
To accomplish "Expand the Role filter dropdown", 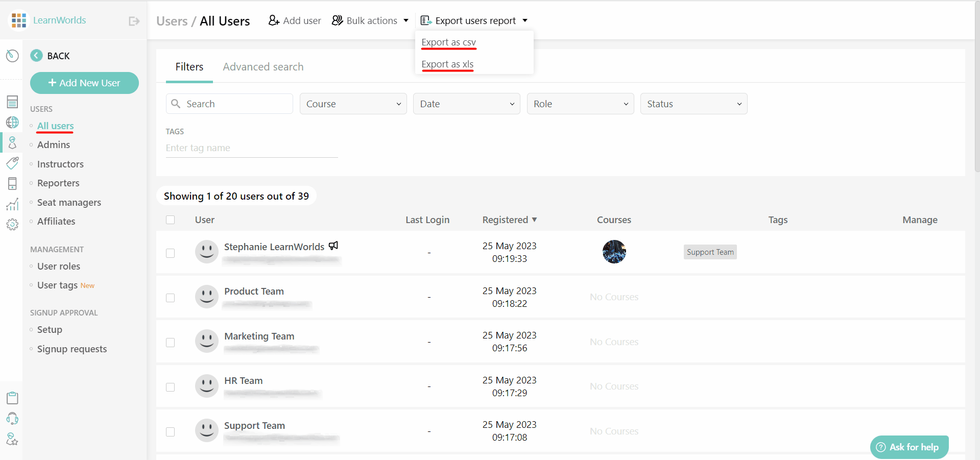I will tap(580, 104).
